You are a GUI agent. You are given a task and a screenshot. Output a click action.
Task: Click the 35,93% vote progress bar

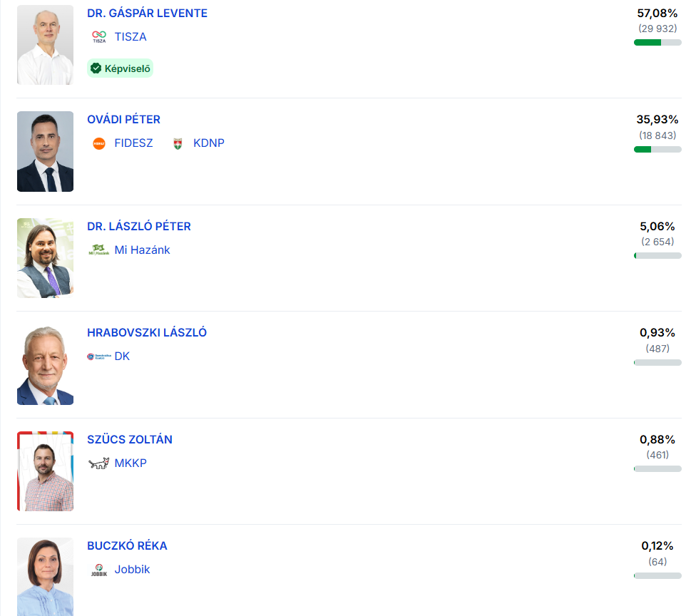[x=657, y=149]
